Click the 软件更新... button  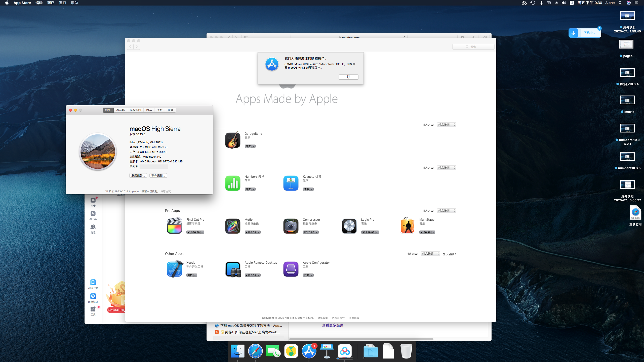[x=158, y=175]
